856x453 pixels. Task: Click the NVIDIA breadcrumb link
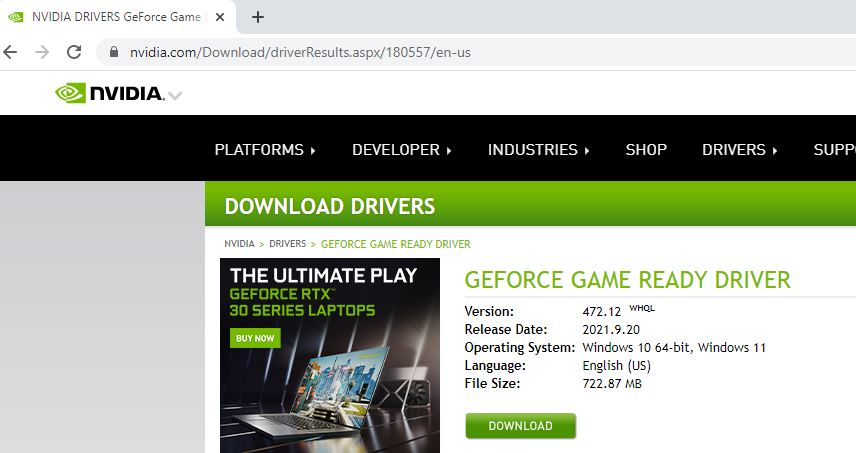click(239, 244)
